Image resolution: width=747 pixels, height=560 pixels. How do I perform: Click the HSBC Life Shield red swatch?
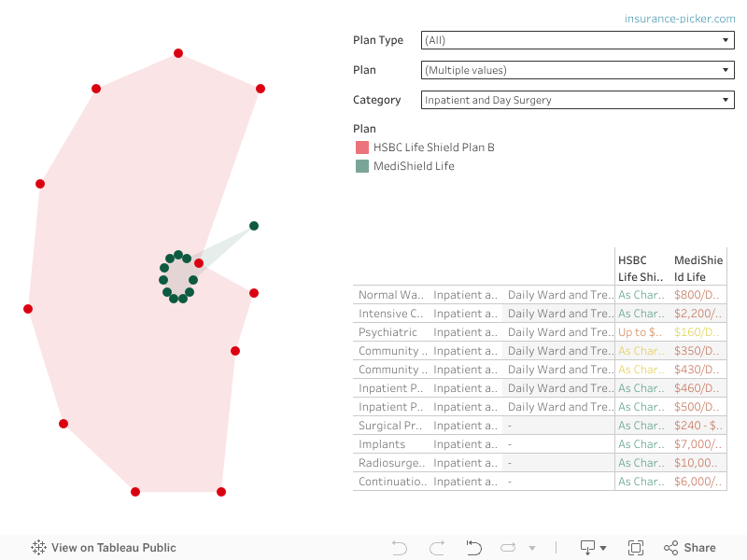tap(362, 147)
